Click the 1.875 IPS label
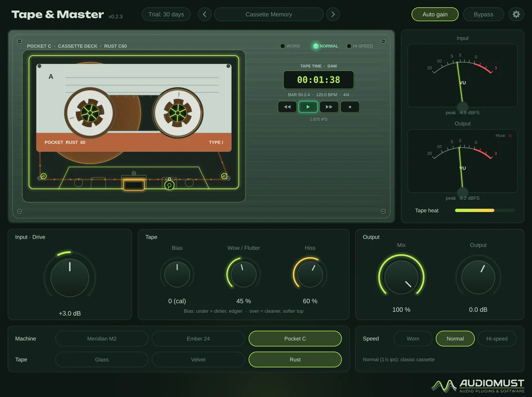The width and height of the screenshot is (532, 397). pos(319,120)
